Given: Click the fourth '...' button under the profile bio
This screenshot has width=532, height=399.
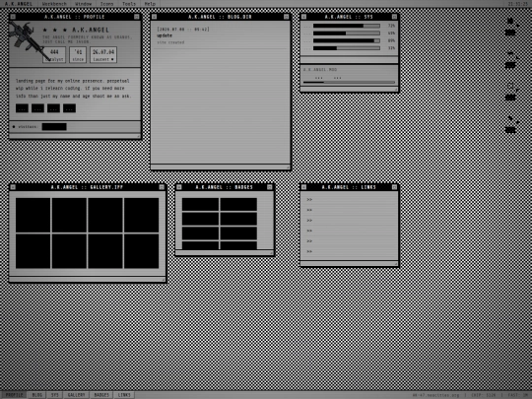Looking at the screenshot, I should (x=69, y=108).
